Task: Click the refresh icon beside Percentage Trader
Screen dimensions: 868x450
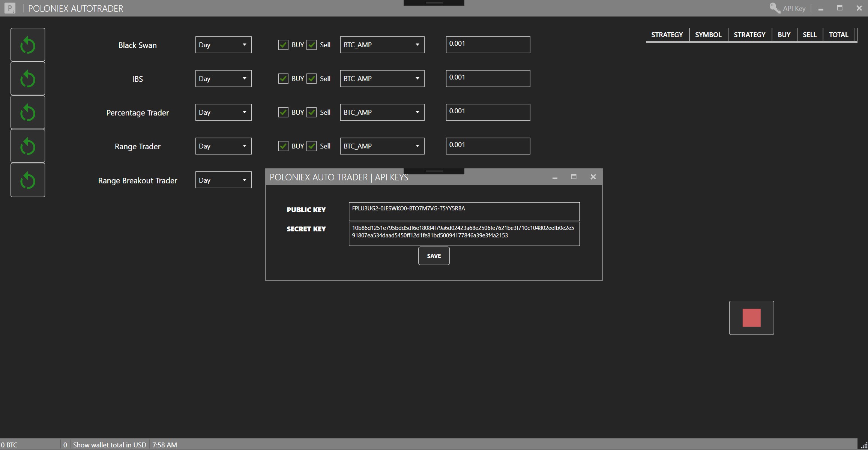Action: [x=28, y=112]
